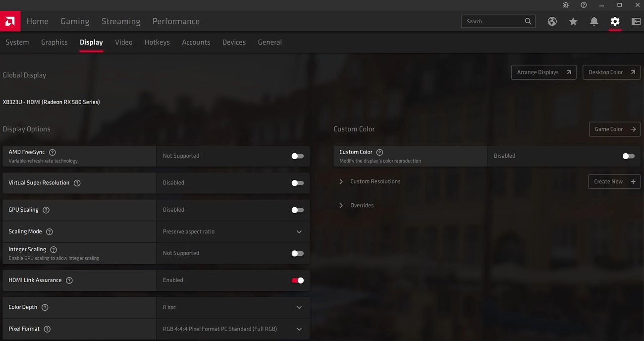644x341 pixels.
Task: Switch to Graphics settings tab
Action: click(54, 42)
